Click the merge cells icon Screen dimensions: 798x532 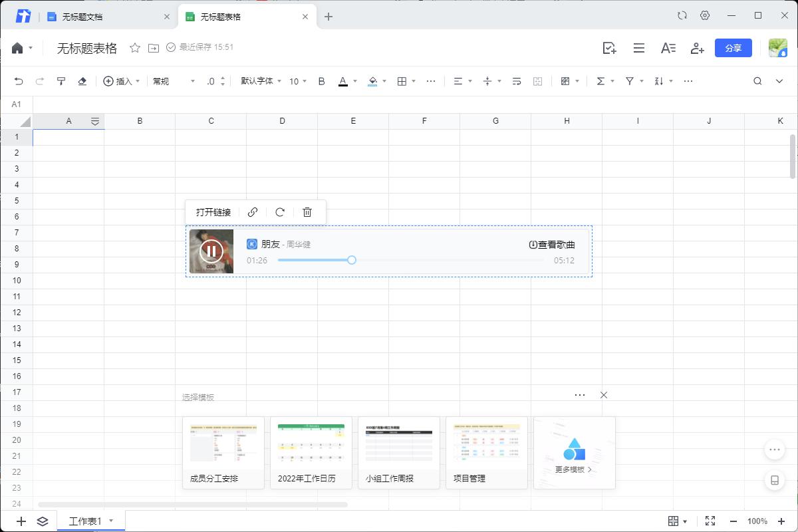(537, 80)
